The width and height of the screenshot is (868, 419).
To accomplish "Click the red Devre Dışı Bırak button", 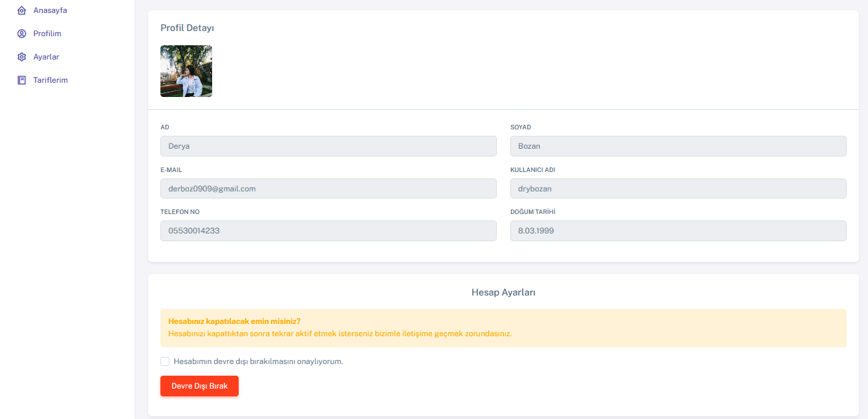I will click(199, 386).
